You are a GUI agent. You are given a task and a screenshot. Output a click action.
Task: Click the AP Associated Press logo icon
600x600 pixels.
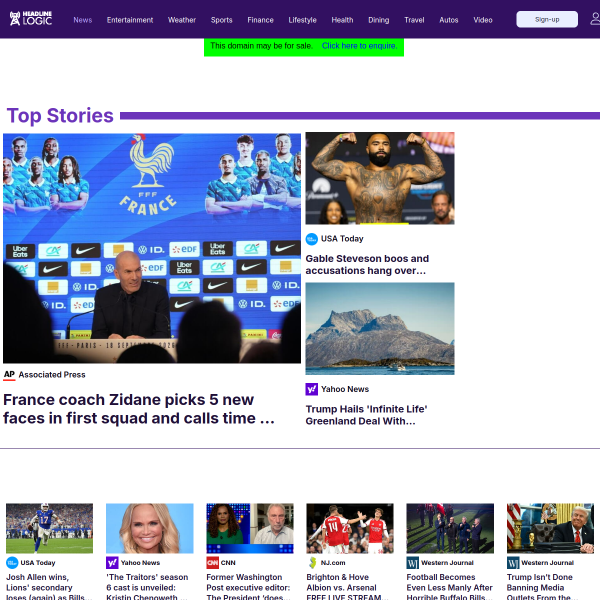9,375
